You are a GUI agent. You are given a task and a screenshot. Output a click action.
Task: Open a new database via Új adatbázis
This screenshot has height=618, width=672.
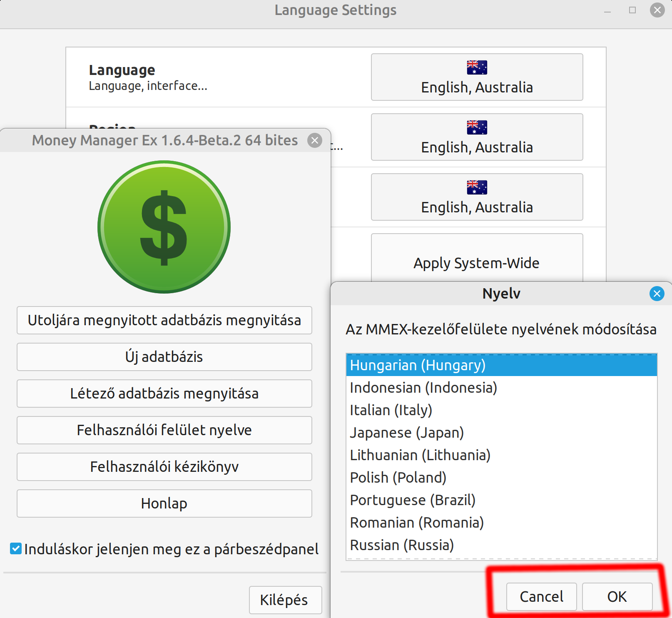(164, 356)
